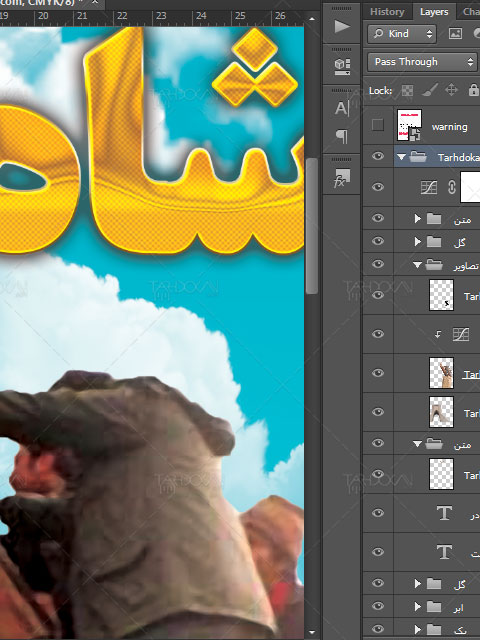480x640 pixels.
Task: Collapse the تصاویر group
Action: (417, 265)
